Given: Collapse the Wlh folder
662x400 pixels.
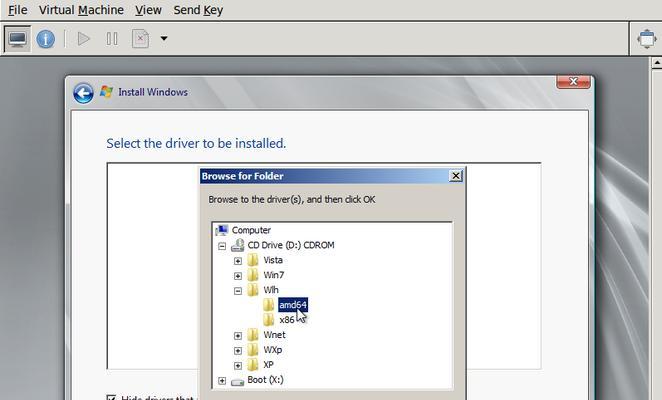Looking at the screenshot, I should (238, 291).
